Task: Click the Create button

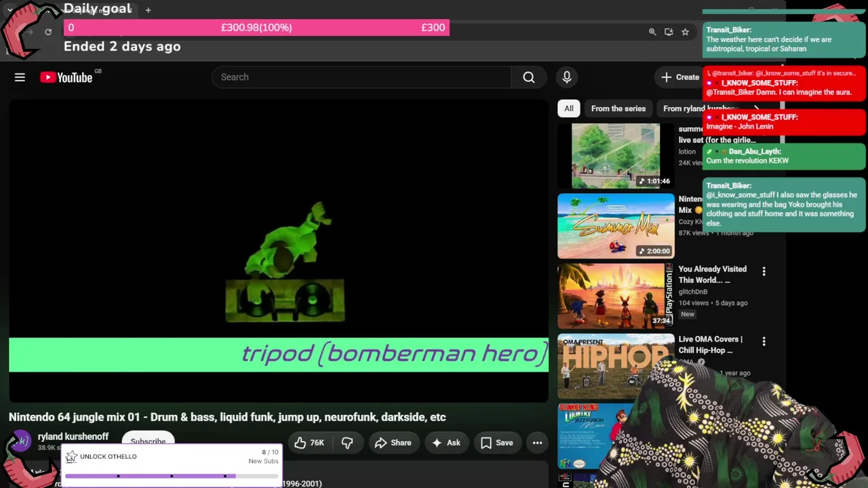Action: [680, 77]
